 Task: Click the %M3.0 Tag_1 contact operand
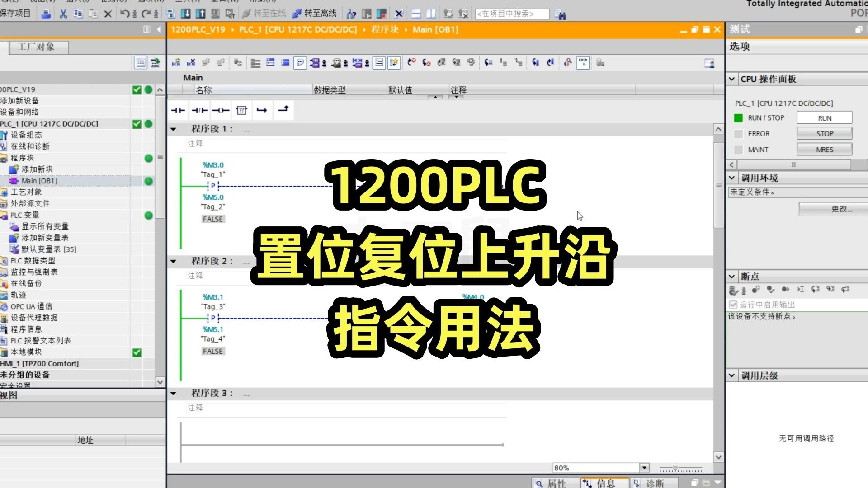[213, 169]
